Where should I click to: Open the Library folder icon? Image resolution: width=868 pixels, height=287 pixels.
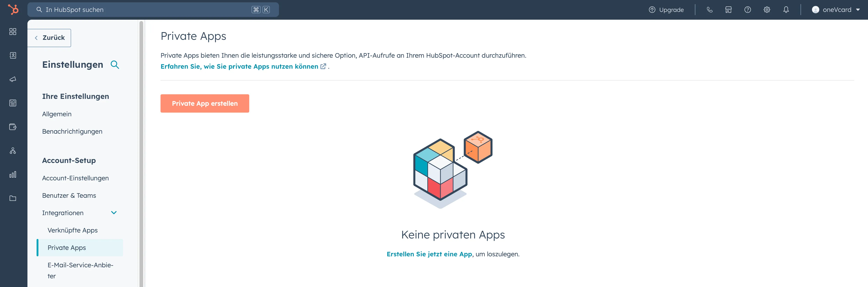point(13,198)
